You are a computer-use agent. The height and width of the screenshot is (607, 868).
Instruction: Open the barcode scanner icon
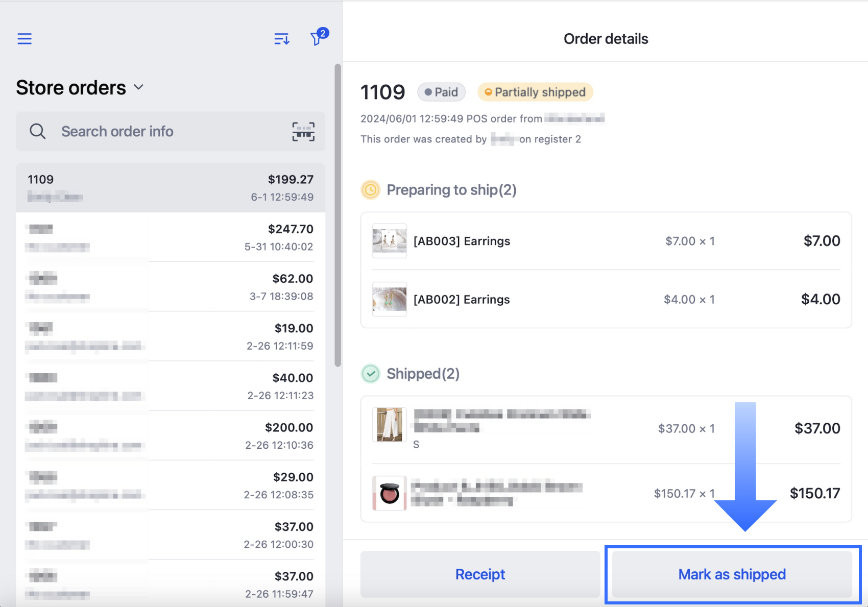(303, 131)
